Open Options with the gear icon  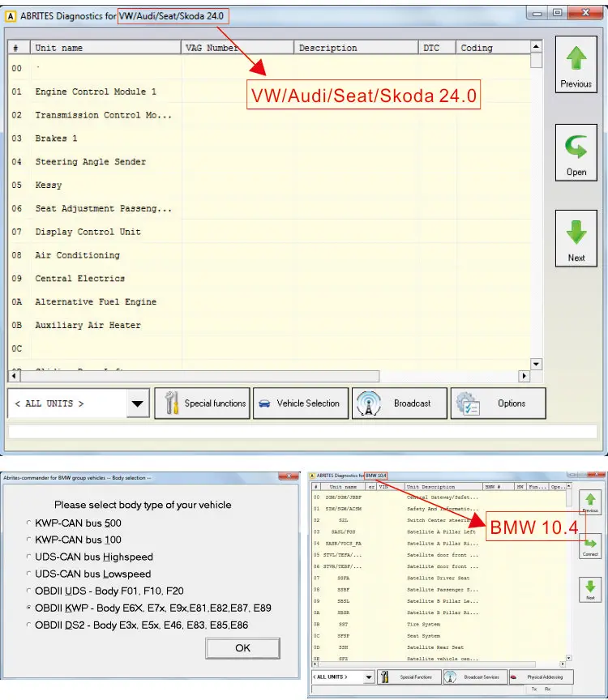[498, 403]
